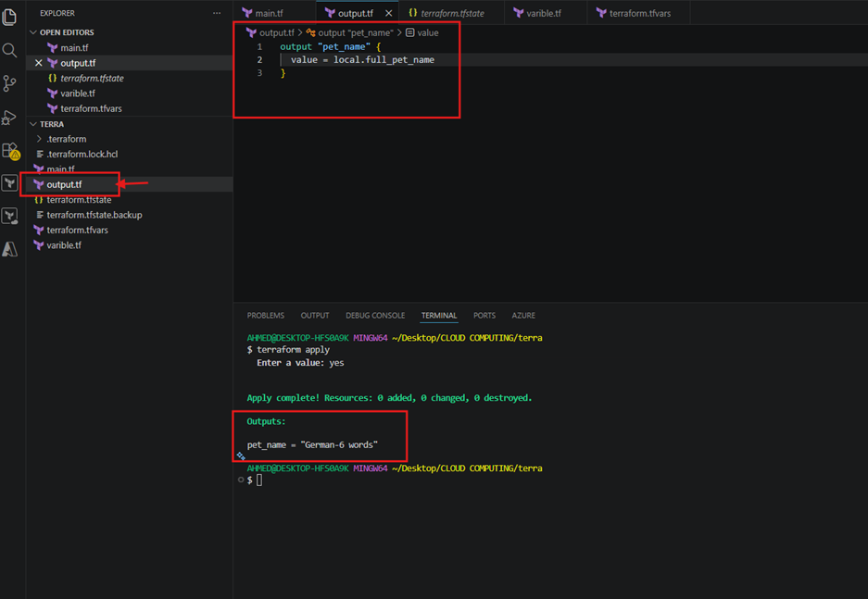Viewport: 868px width, 599px height.
Task: Click line number 1 in editor gutter
Action: coord(259,47)
